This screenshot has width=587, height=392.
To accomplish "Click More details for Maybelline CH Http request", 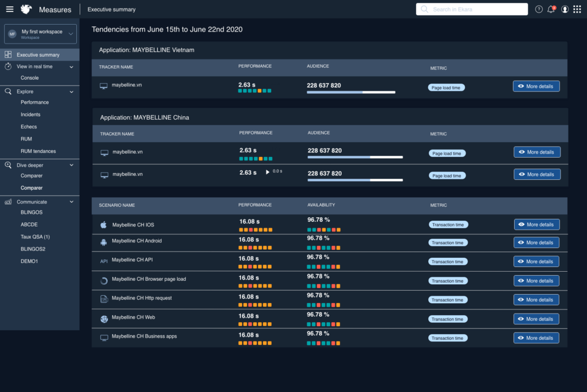I will (x=537, y=300).
